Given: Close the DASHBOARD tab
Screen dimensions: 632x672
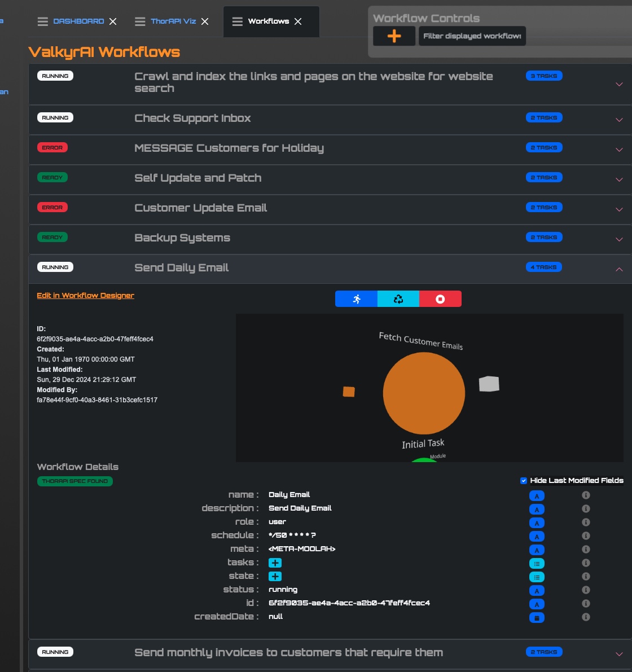Looking at the screenshot, I should tap(113, 21).
